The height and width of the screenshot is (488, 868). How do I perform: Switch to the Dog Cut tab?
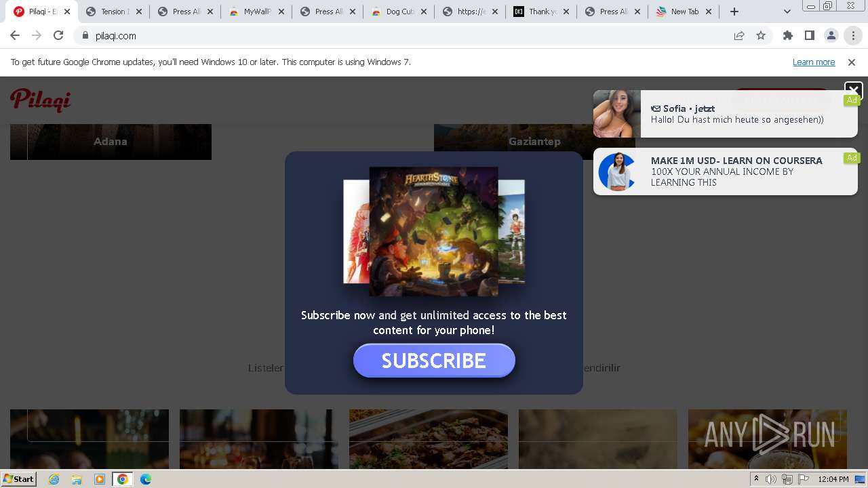tap(398, 12)
